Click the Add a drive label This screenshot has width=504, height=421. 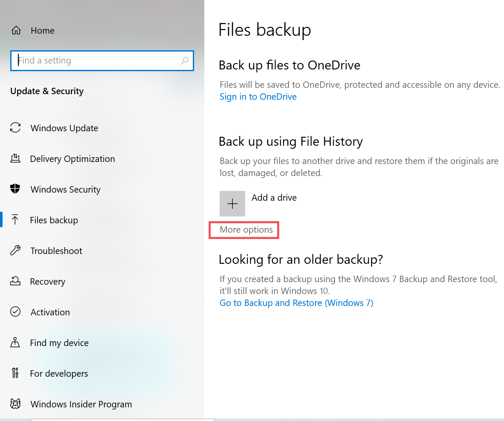[274, 198]
